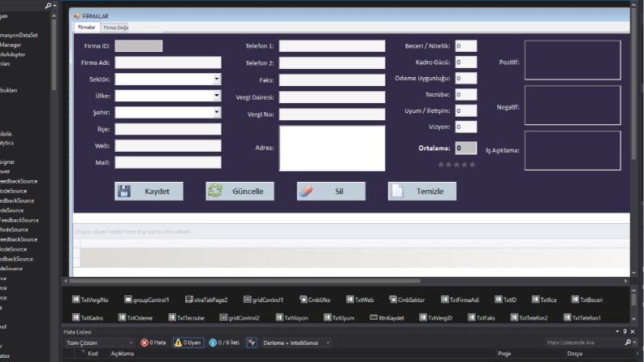The height and width of the screenshot is (362, 644).
Task: Toggle the 0 / 6 İleti messages filter
Action: [224, 343]
